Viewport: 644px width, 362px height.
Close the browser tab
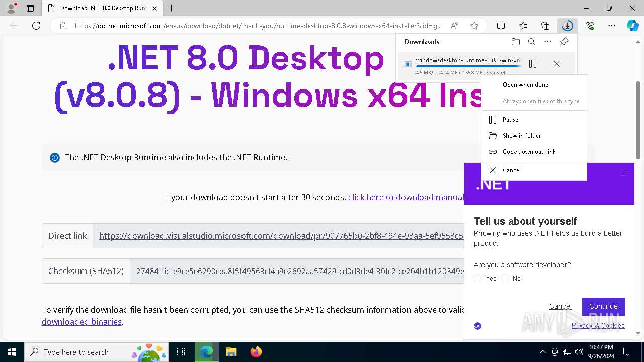click(154, 8)
